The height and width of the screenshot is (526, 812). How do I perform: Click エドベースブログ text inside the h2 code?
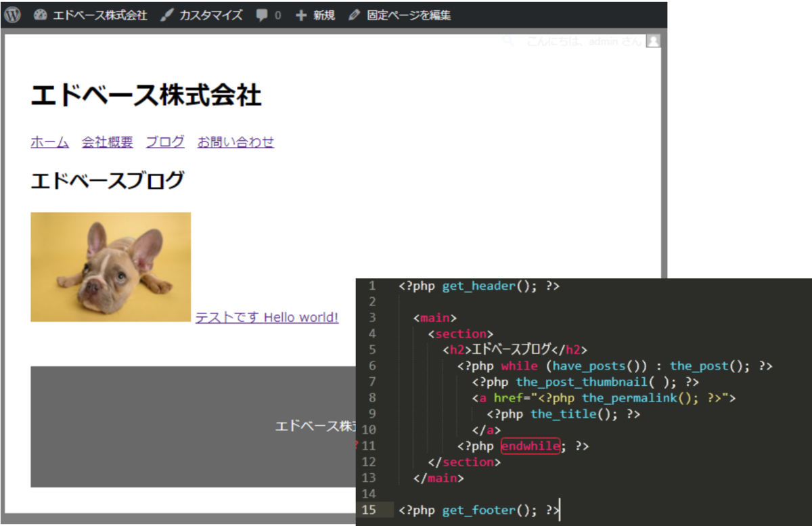[x=511, y=350]
